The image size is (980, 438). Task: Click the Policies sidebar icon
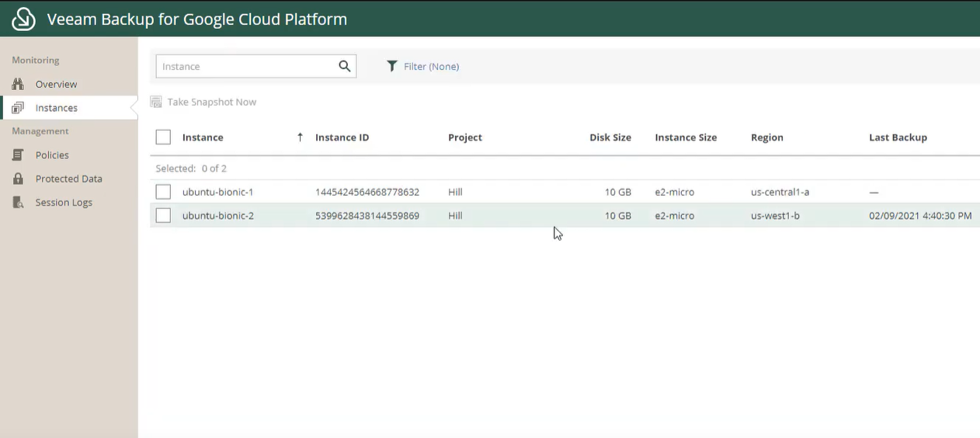click(18, 155)
